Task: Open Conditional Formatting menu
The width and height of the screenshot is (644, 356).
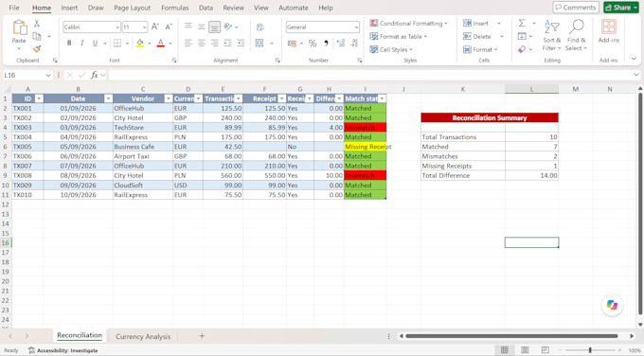Action: [409, 24]
